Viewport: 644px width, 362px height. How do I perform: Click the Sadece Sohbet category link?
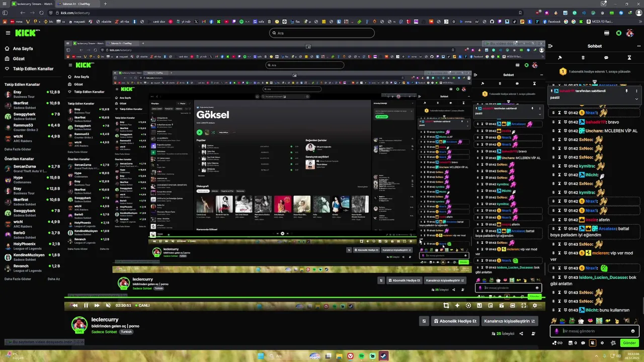104,332
